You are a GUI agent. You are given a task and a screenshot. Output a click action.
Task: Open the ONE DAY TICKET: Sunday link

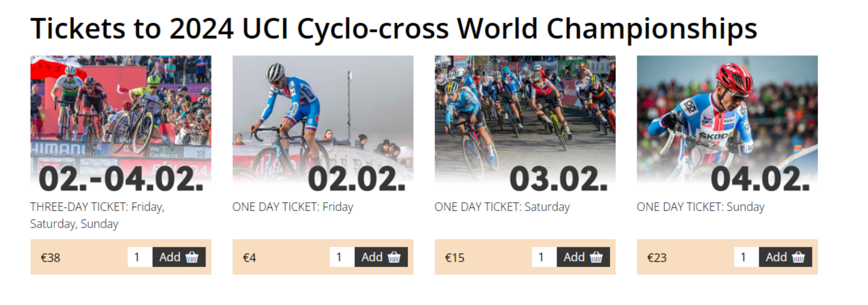click(x=700, y=207)
